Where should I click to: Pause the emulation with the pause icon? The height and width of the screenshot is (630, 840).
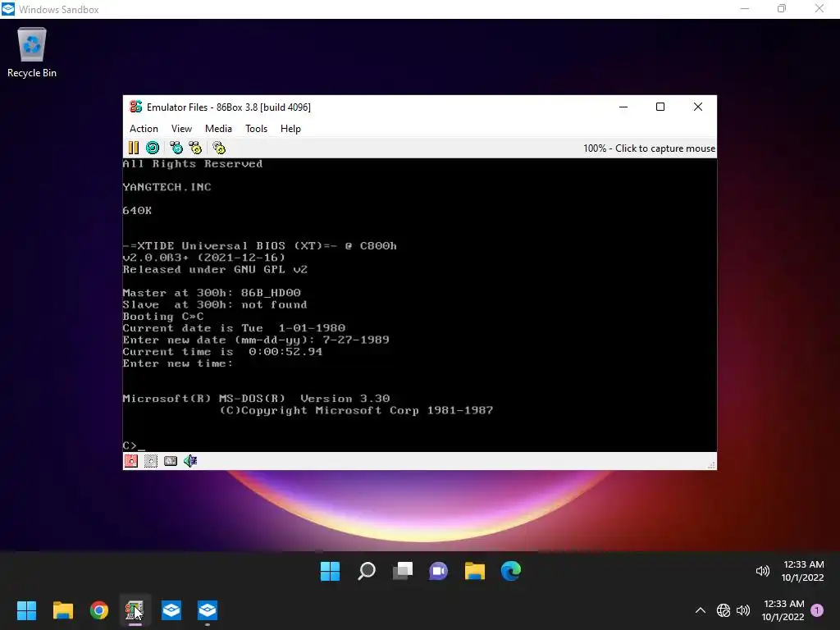(x=134, y=148)
